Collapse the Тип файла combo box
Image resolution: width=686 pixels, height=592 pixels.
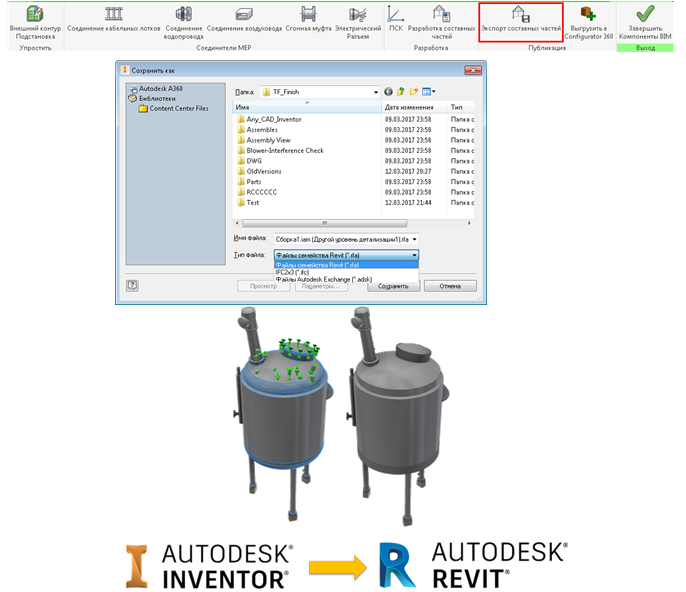(x=414, y=255)
